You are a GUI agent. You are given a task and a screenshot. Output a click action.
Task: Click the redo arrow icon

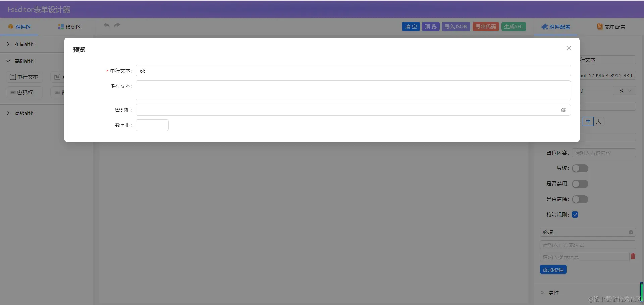click(x=117, y=25)
